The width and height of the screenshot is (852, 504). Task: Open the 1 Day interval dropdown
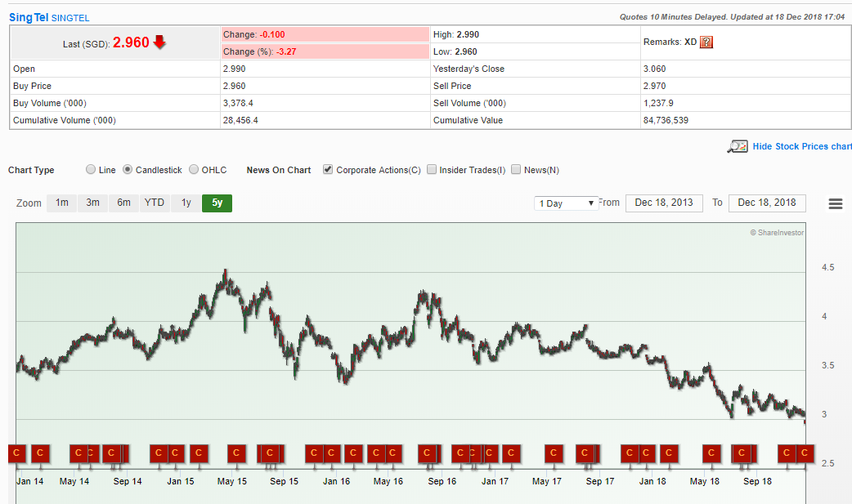click(567, 203)
